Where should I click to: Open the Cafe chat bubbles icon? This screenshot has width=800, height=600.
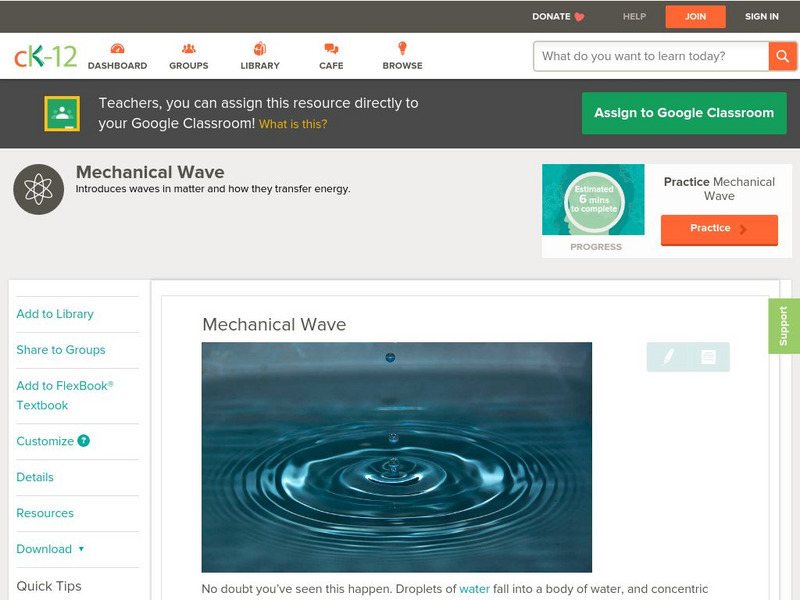point(331,49)
